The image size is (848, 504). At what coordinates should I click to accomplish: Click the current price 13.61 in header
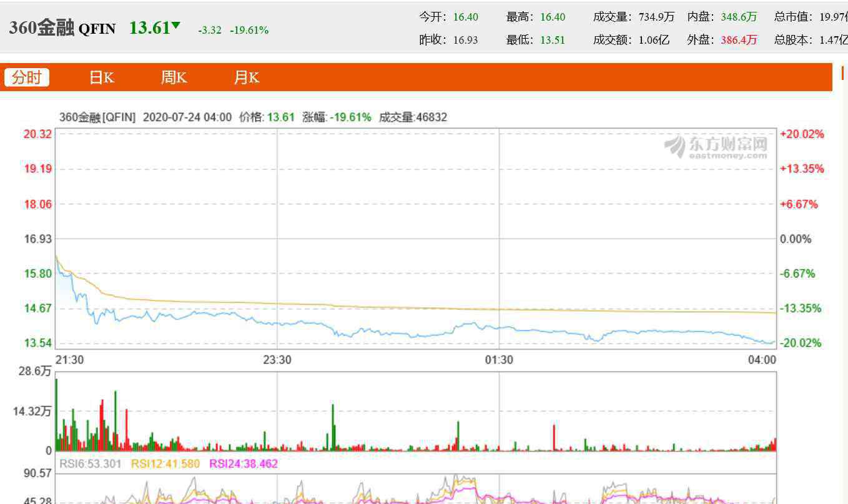(150, 28)
